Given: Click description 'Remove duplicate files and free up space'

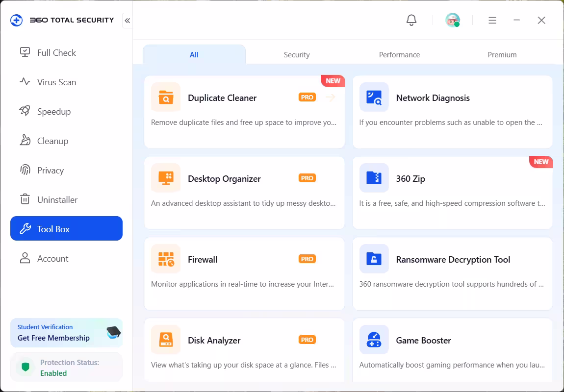Looking at the screenshot, I should [244, 122].
